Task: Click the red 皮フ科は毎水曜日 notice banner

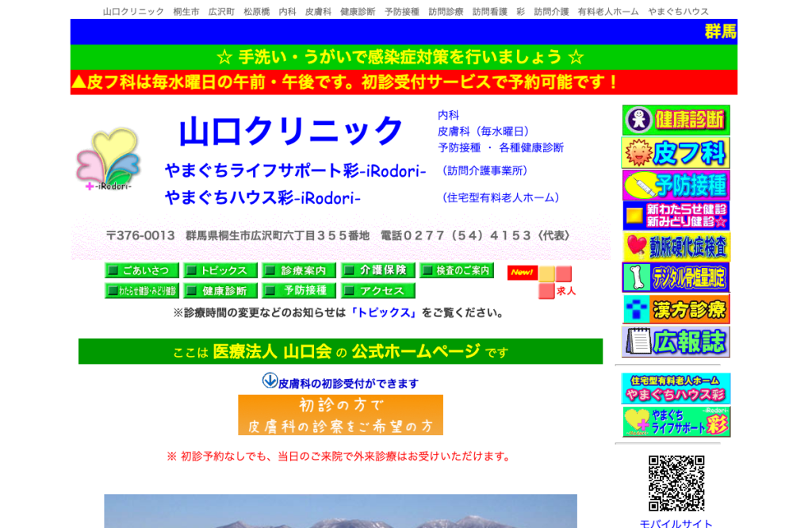Action: 404,82
